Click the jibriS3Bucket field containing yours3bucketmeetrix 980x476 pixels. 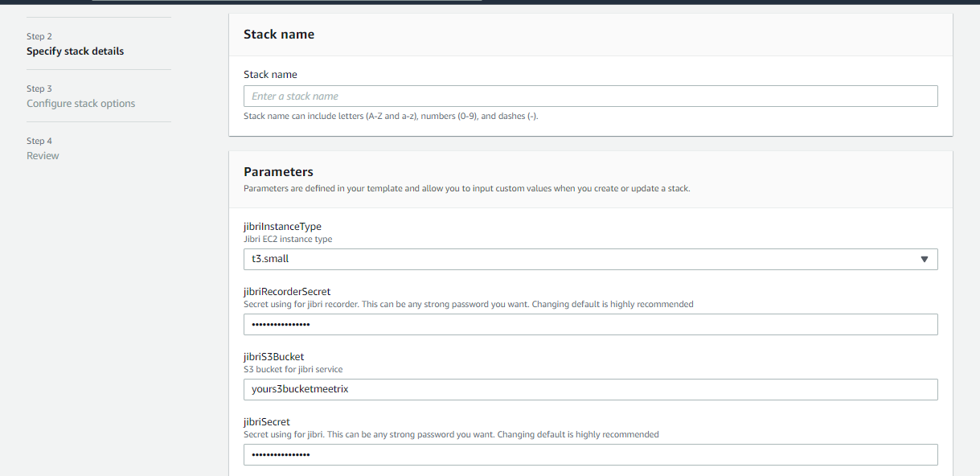click(x=590, y=389)
